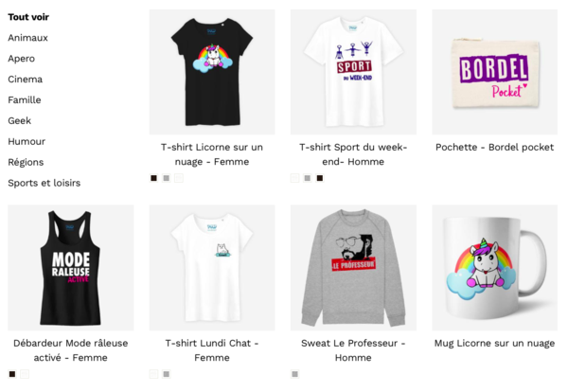The image size is (568, 392).
Task: View the Le Professeur sweatshirt image
Action: point(353,268)
